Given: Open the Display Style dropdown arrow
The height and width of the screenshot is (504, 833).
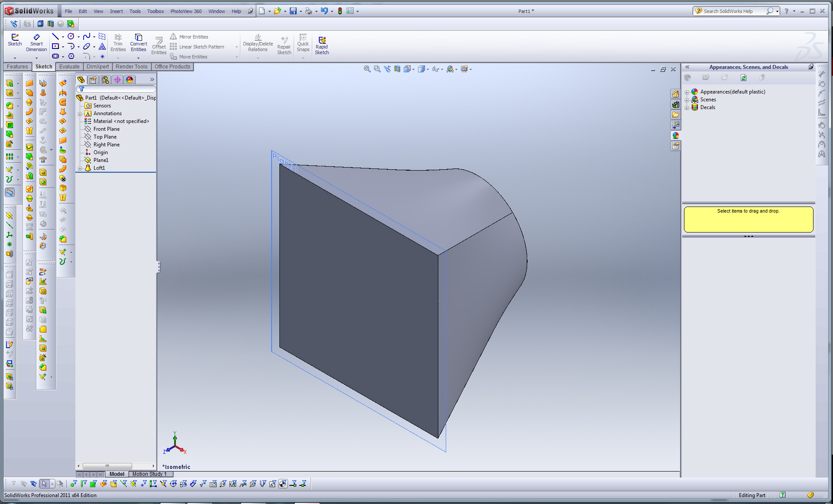Looking at the screenshot, I should 428,69.
